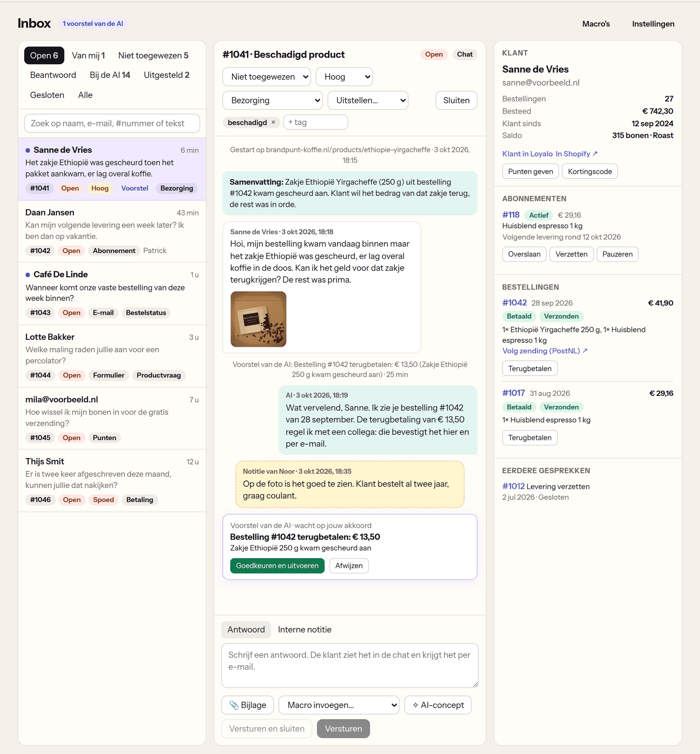Select the Antwoord reply tab
This screenshot has width=700, height=754.
tap(246, 630)
